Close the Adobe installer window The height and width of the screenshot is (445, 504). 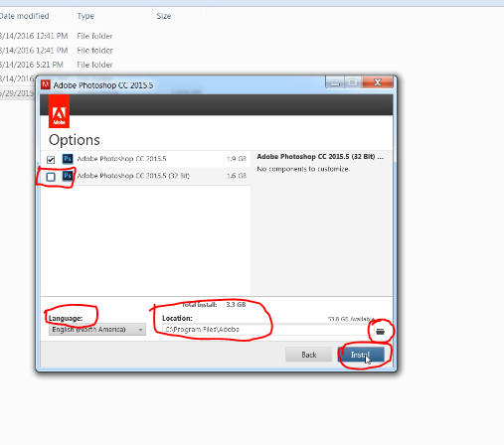[x=378, y=82]
